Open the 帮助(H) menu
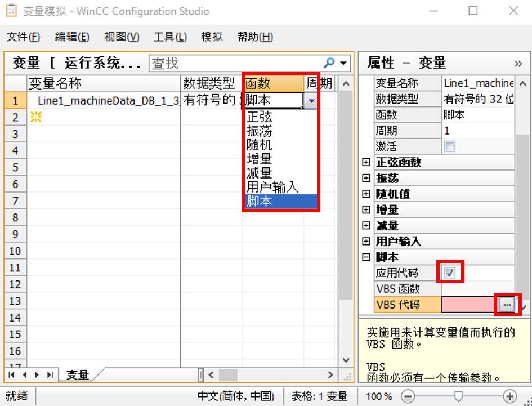 255,37
